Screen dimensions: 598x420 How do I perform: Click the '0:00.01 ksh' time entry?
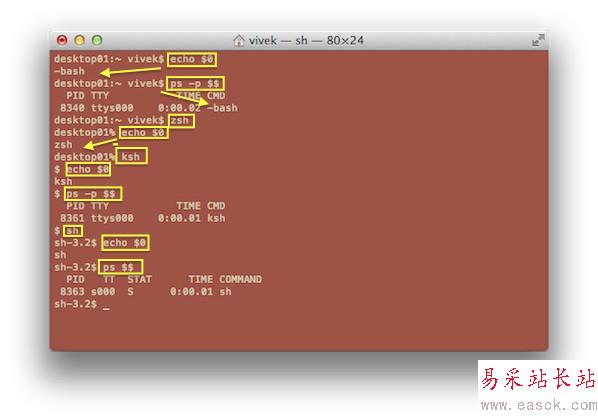click(x=191, y=218)
